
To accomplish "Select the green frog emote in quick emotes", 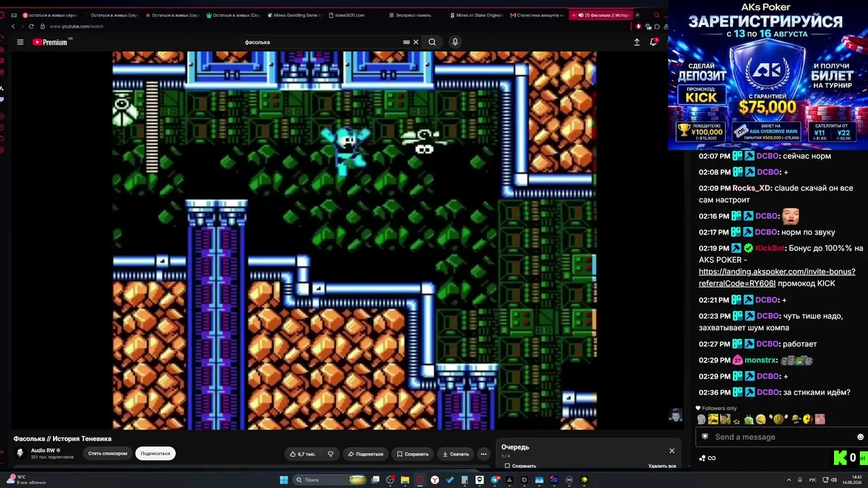I will coord(749,420).
